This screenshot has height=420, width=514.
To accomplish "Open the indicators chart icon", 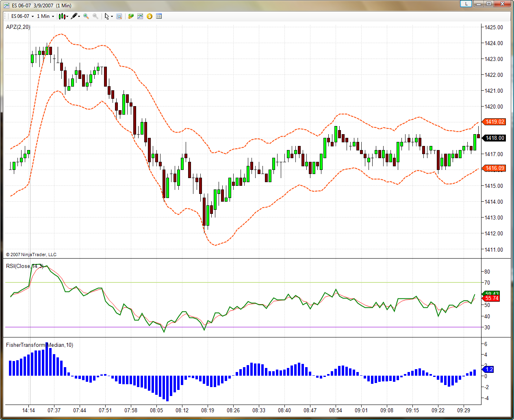I will [140, 16].
